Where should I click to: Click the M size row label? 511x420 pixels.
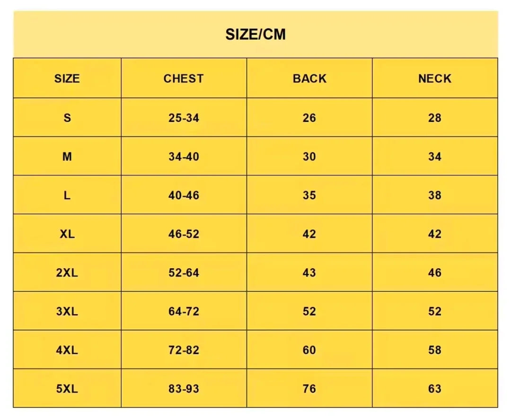(67, 157)
